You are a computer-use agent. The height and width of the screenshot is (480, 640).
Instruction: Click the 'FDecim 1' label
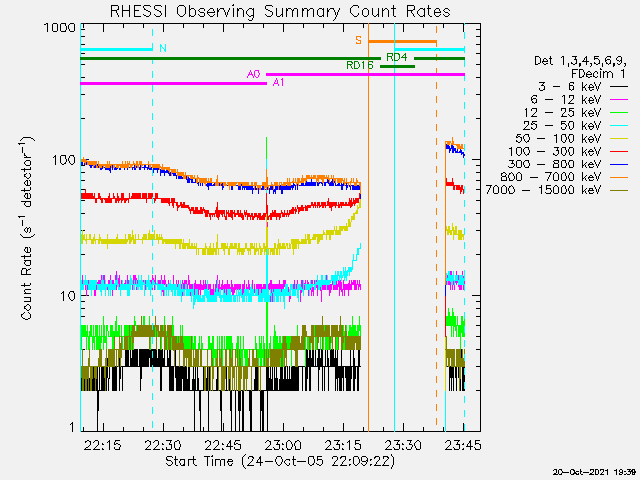click(x=598, y=74)
